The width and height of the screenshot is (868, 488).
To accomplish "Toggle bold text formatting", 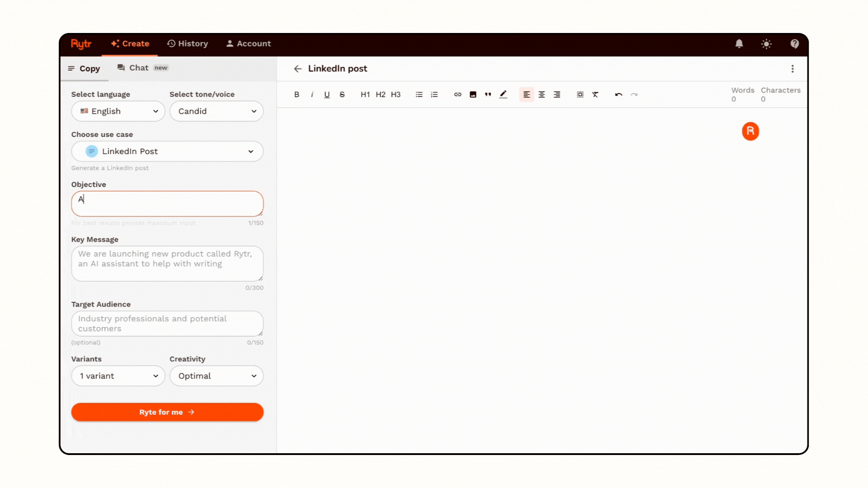I will pyautogui.click(x=297, y=94).
